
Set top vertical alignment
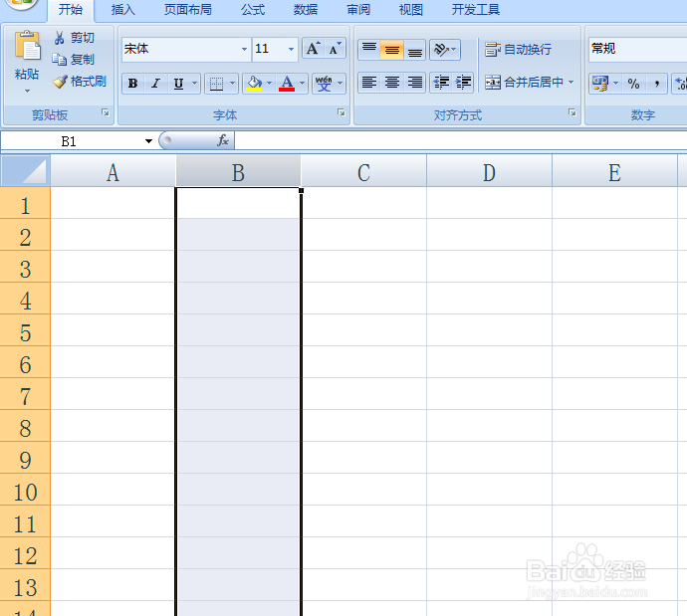369,49
